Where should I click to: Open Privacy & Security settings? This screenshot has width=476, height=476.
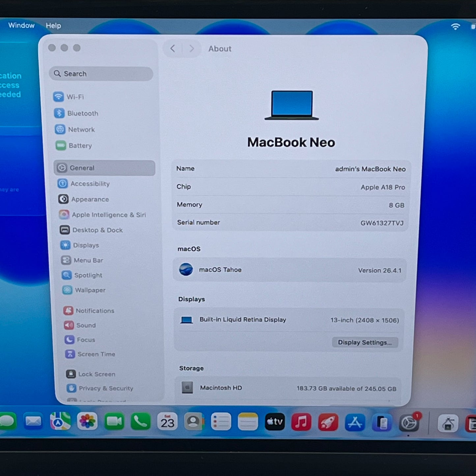tap(100, 388)
